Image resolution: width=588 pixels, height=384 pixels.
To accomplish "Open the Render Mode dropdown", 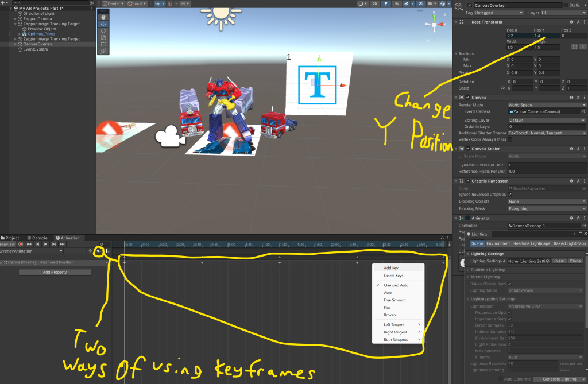I will tap(547, 105).
